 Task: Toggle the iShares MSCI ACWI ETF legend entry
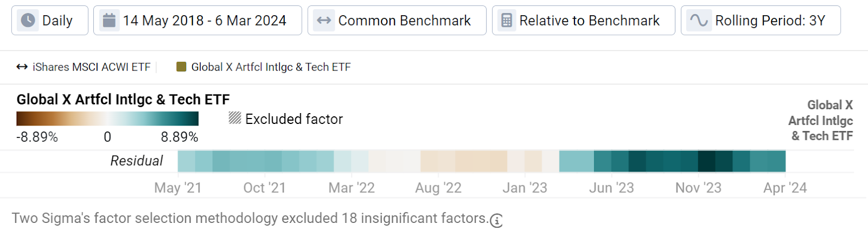(91, 67)
